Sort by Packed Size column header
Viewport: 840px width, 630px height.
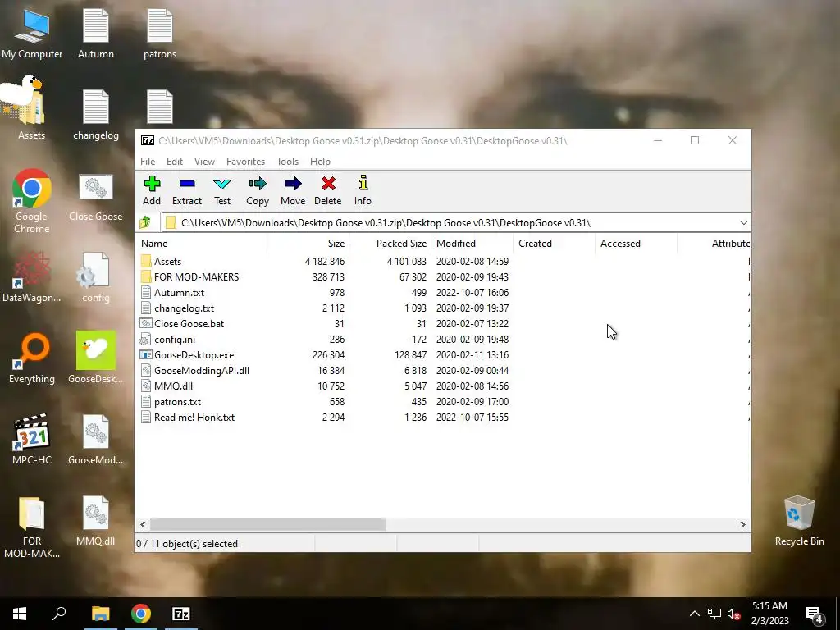[390, 243]
